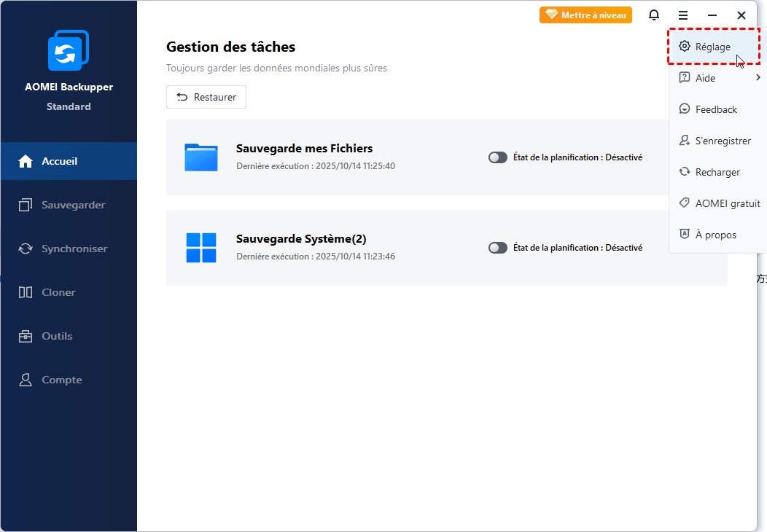Click the Restaurer button
This screenshot has width=767, height=532.
coord(206,97)
